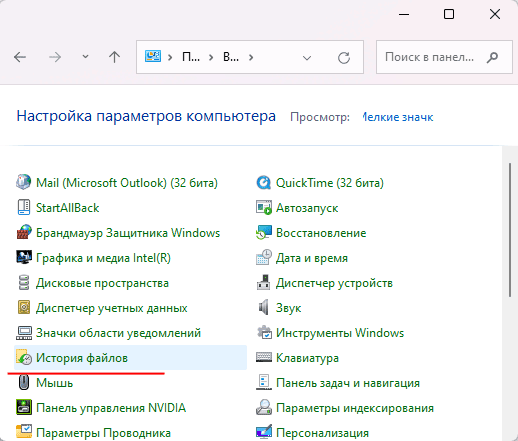Open the StartAllBack link
518x441 pixels.
[x=67, y=208]
